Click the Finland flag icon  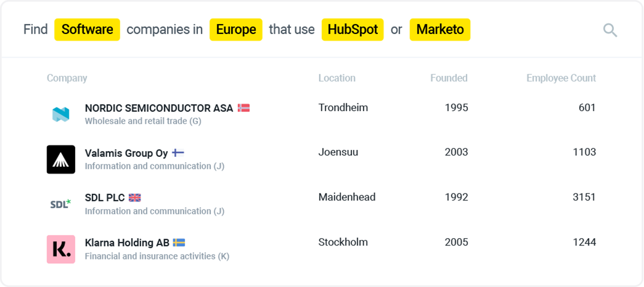[178, 153]
